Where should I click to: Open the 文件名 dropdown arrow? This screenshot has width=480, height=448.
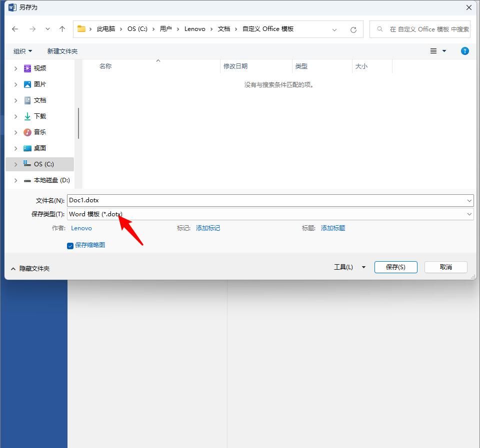pos(469,200)
